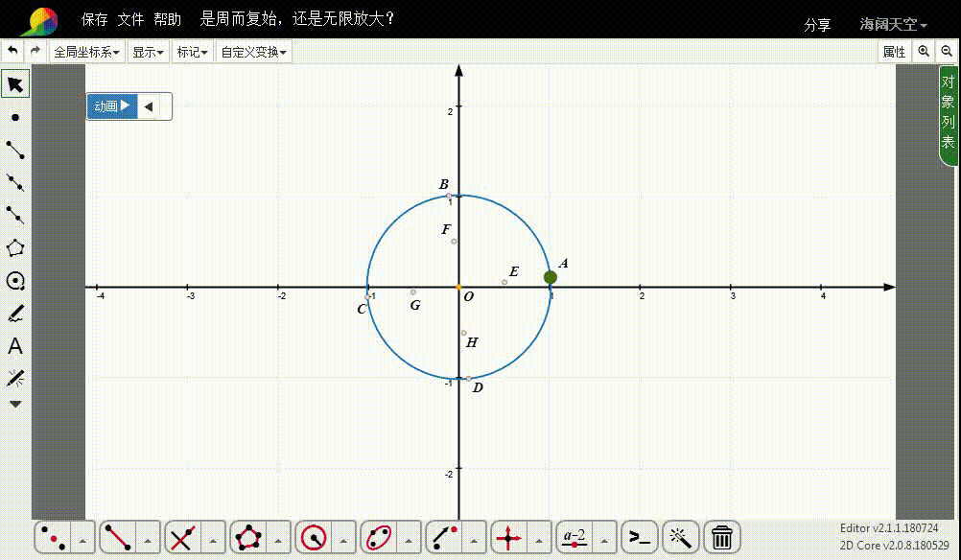Click the trash delete icon
961x560 pixels.
722,537
